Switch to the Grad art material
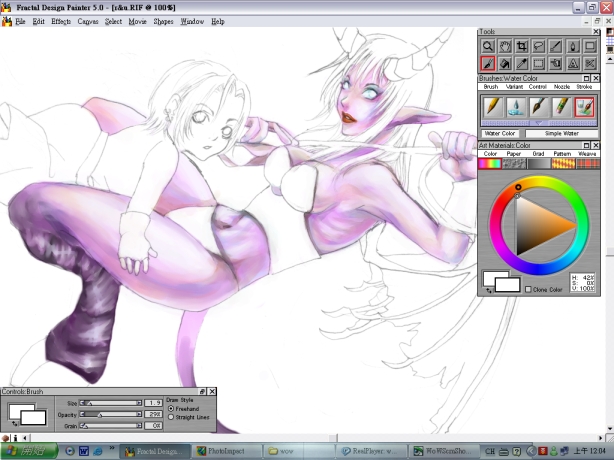614x460 pixels. click(538, 163)
